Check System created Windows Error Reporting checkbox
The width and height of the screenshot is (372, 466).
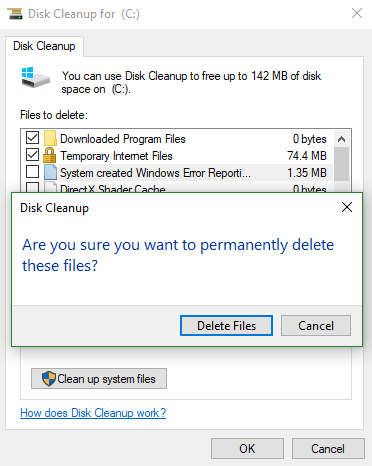32,172
